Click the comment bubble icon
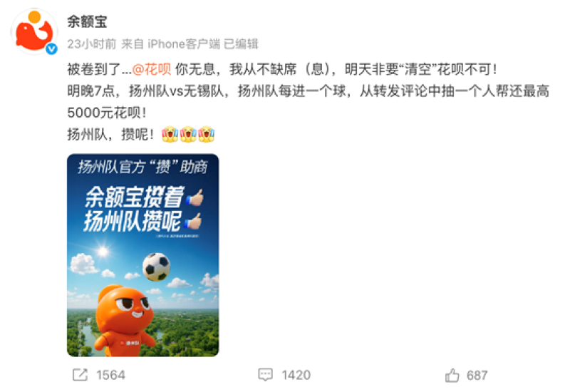Screen dimensions: 570x392 click(265, 375)
